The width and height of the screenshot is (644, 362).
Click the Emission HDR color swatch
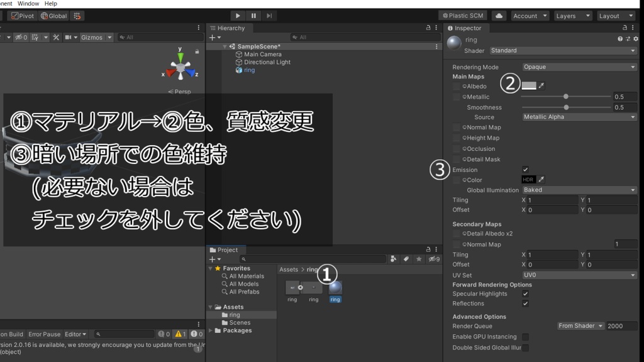pos(528,179)
